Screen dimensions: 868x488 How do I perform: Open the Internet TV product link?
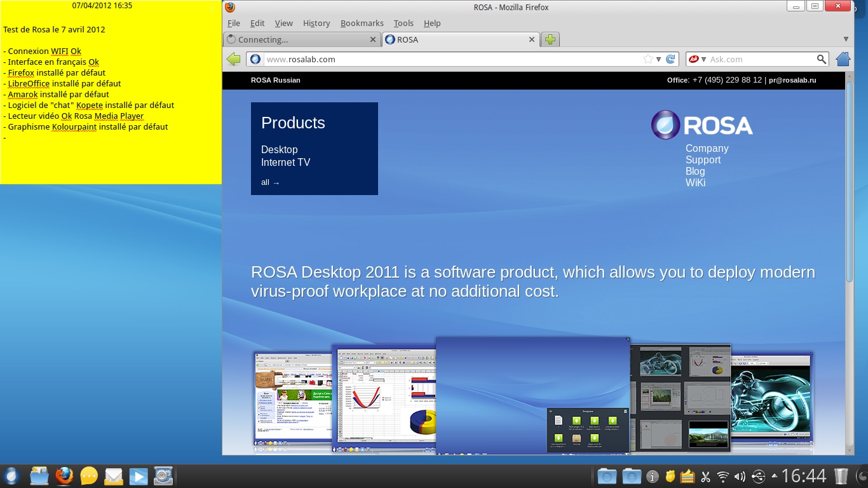tap(286, 162)
